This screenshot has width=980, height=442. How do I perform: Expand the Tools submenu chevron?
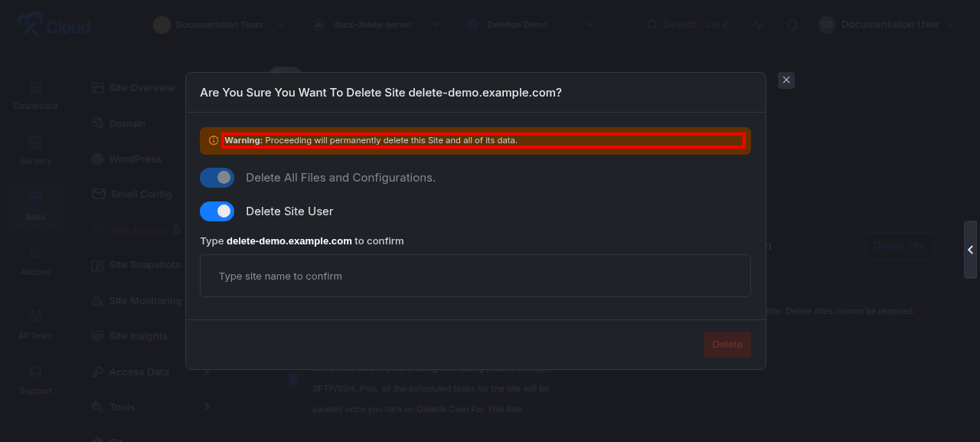[207, 407]
